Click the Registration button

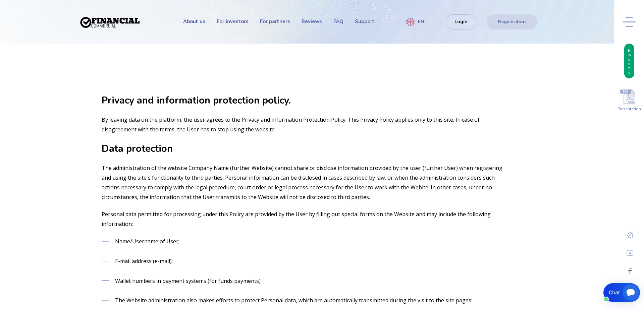click(x=512, y=21)
